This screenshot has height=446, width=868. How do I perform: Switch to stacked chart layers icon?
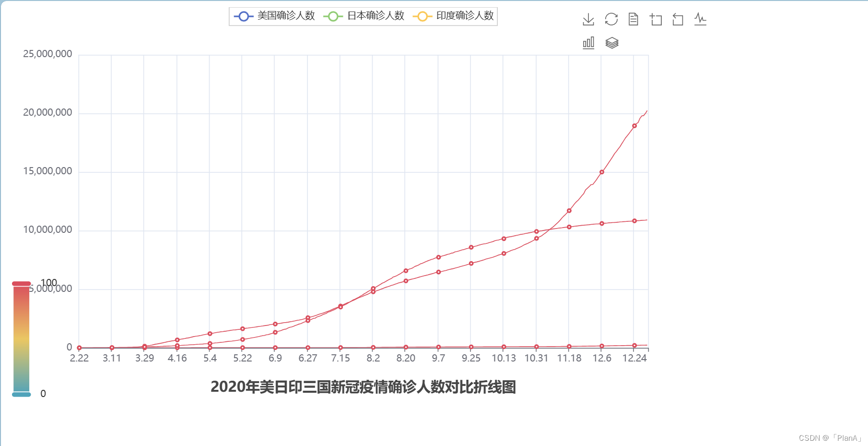[x=612, y=43]
